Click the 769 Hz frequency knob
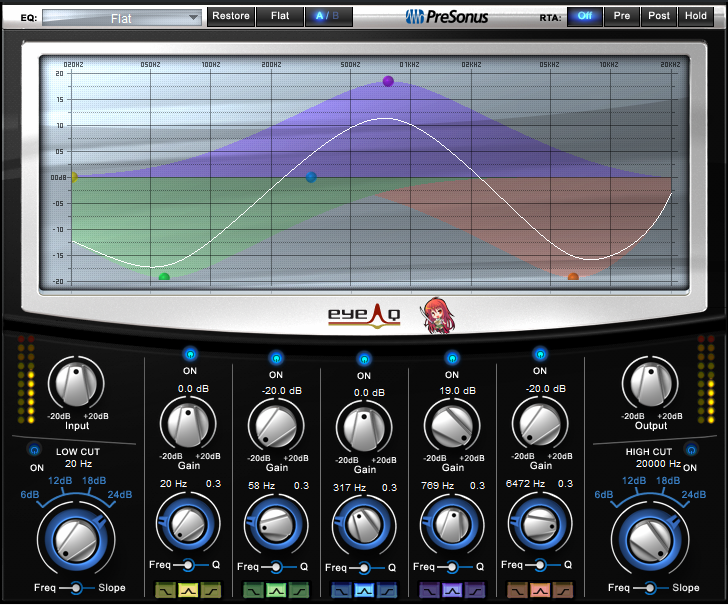This screenshot has width=728, height=605. click(452, 526)
